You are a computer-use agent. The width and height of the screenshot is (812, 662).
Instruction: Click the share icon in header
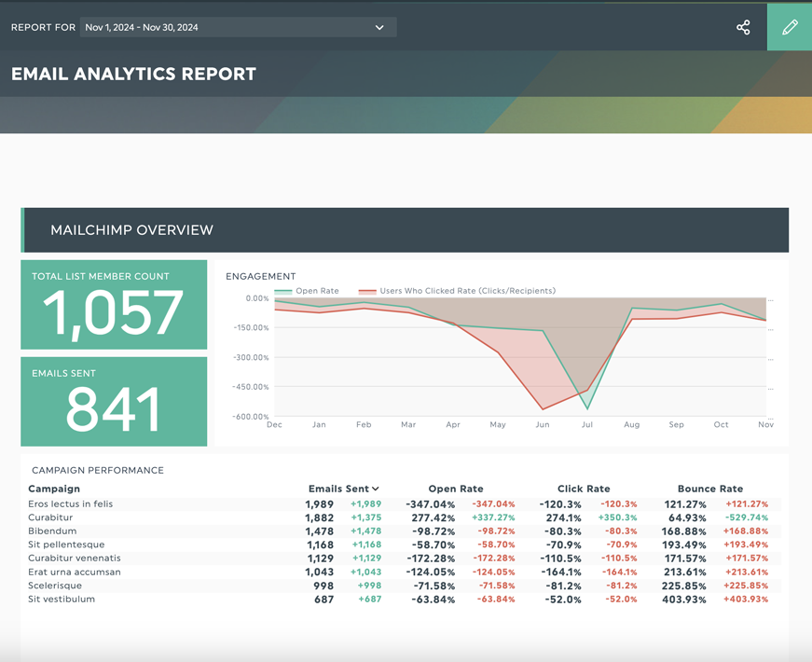(743, 27)
